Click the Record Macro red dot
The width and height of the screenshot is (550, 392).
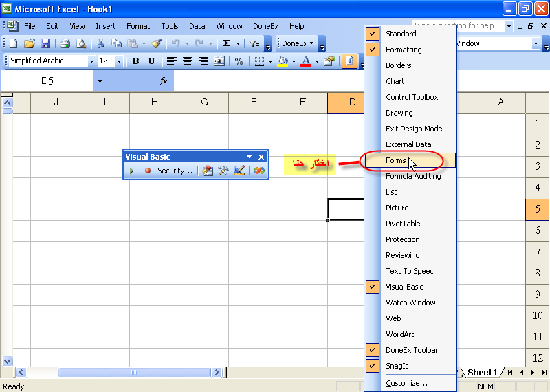[148, 171]
